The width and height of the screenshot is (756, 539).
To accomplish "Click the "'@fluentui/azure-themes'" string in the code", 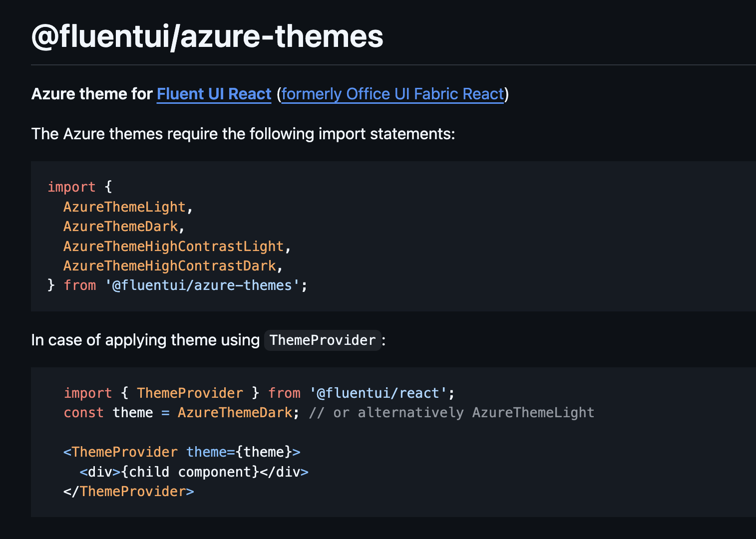I will [202, 285].
